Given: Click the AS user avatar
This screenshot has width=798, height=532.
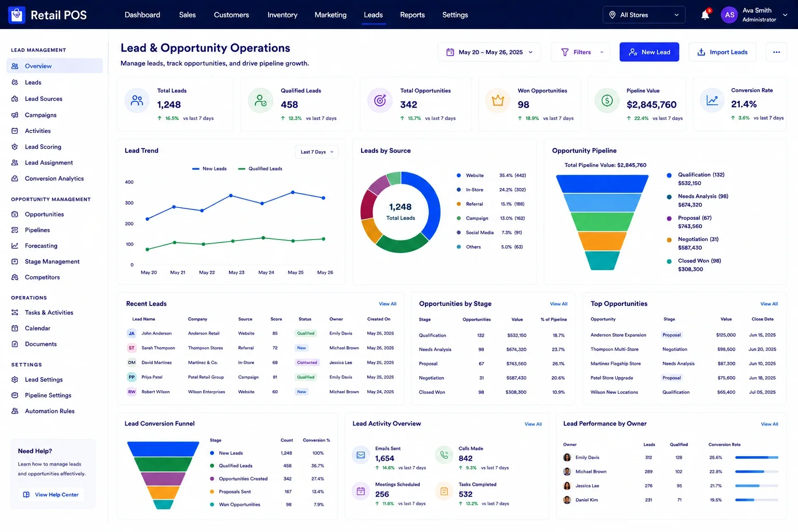Looking at the screenshot, I should [729, 15].
